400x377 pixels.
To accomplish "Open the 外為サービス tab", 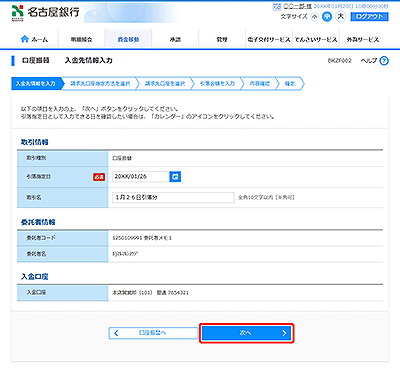I will coord(363,39).
